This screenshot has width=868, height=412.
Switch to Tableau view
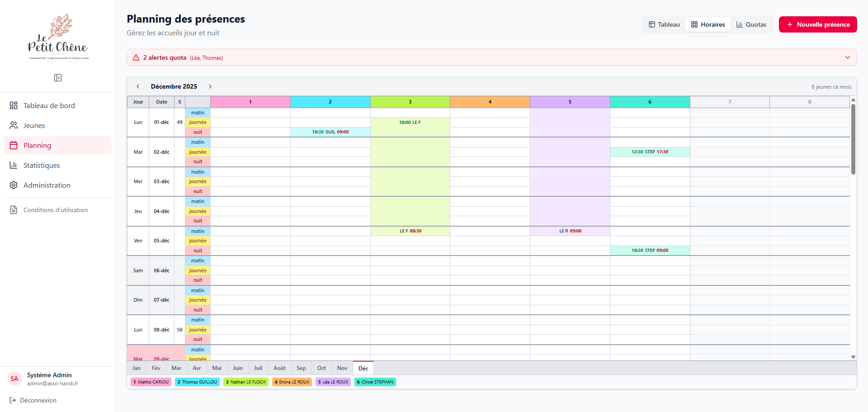[664, 24]
